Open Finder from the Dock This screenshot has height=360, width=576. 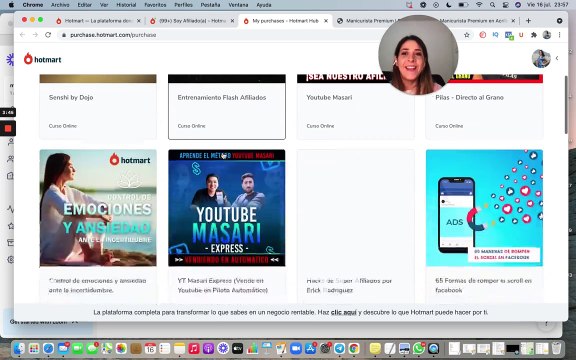point(19,348)
